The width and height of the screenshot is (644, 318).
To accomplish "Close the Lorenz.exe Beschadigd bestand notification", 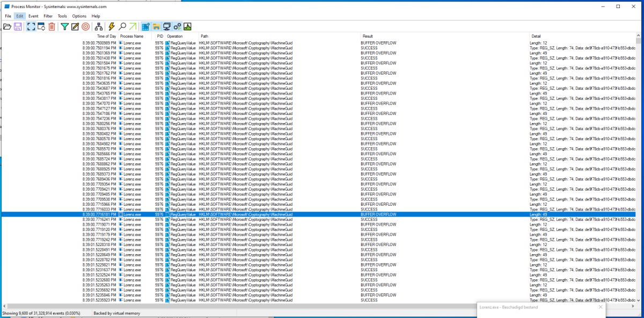I will point(600,307).
